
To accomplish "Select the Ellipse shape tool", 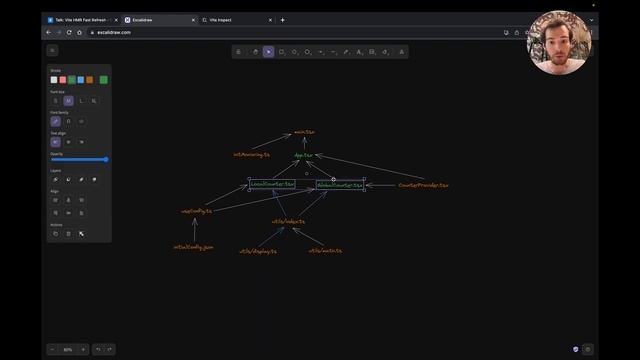I will pos(308,52).
